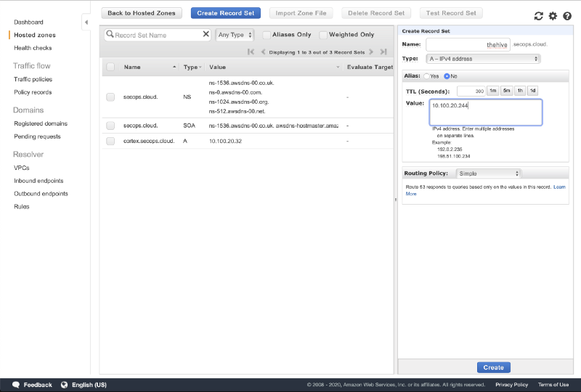Go to the next page of record sets
581x392 pixels.
[371, 52]
